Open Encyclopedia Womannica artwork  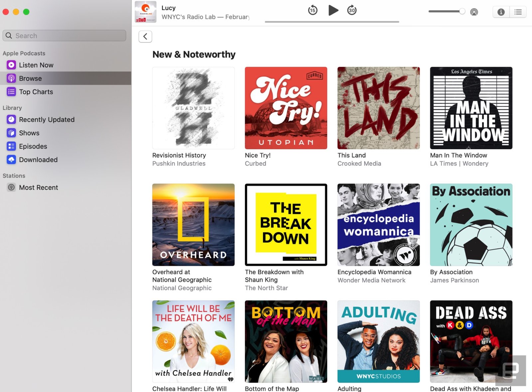379,225
